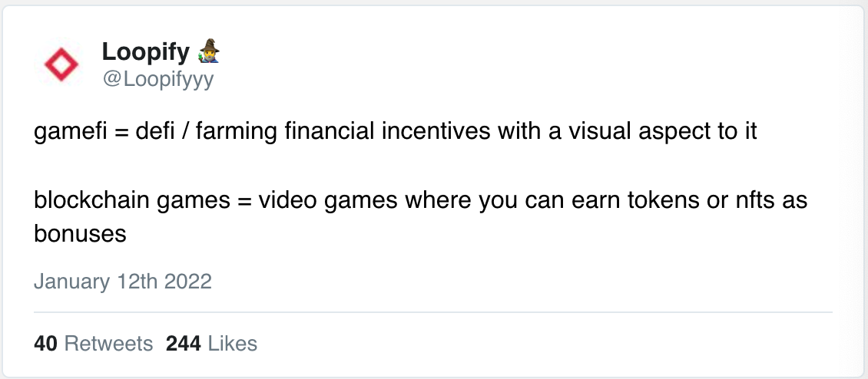Click the word bonuses

tap(80, 234)
